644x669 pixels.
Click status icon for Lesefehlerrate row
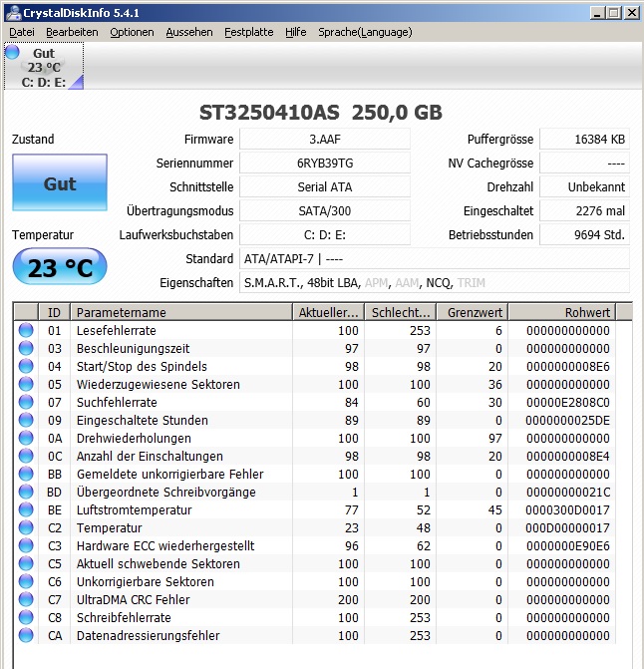(x=26, y=330)
